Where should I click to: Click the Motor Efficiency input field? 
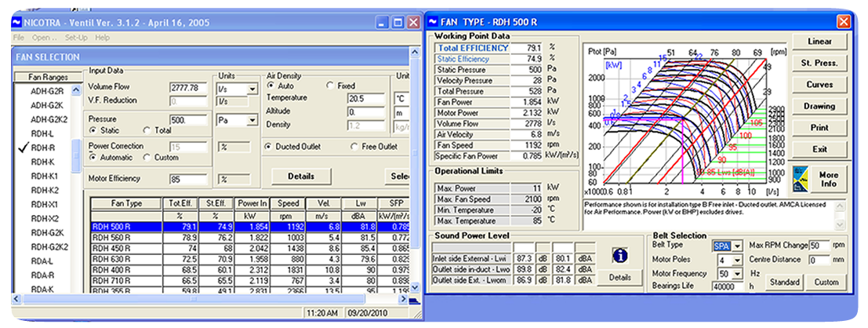189,179
